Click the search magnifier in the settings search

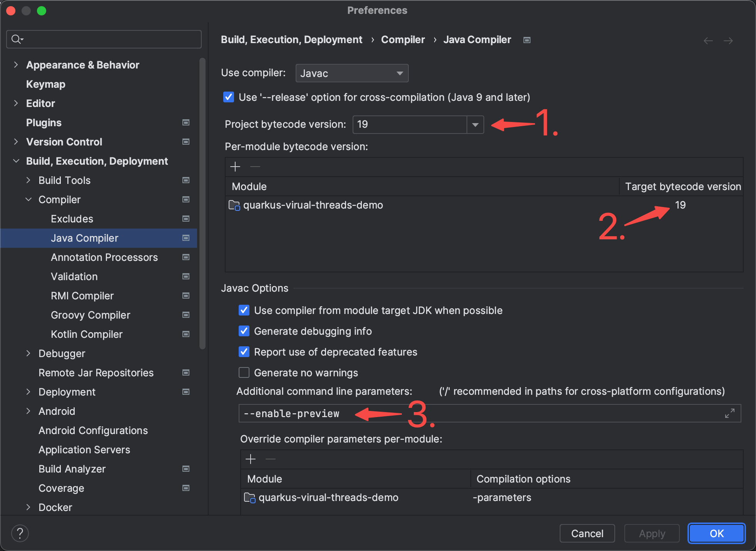[17, 39]
